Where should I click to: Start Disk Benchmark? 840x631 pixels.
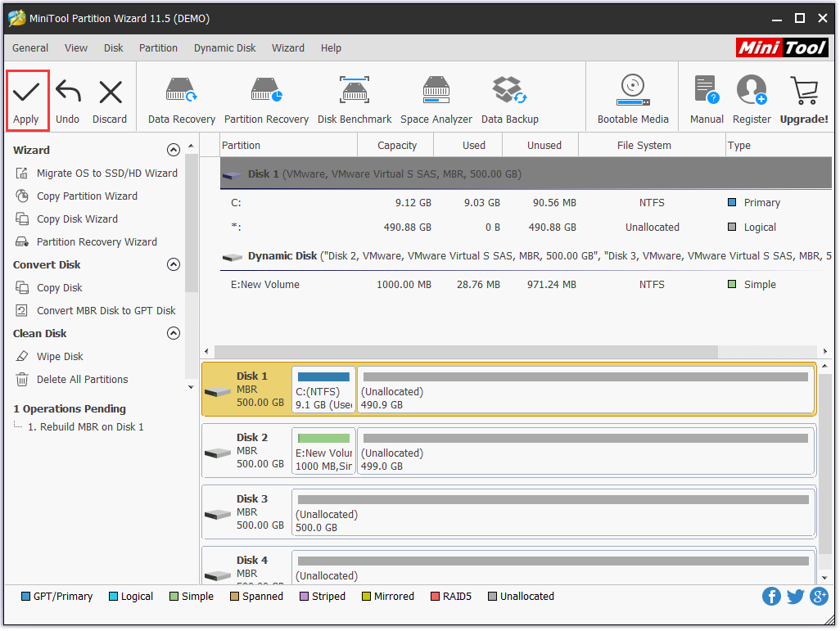point(355,101)
